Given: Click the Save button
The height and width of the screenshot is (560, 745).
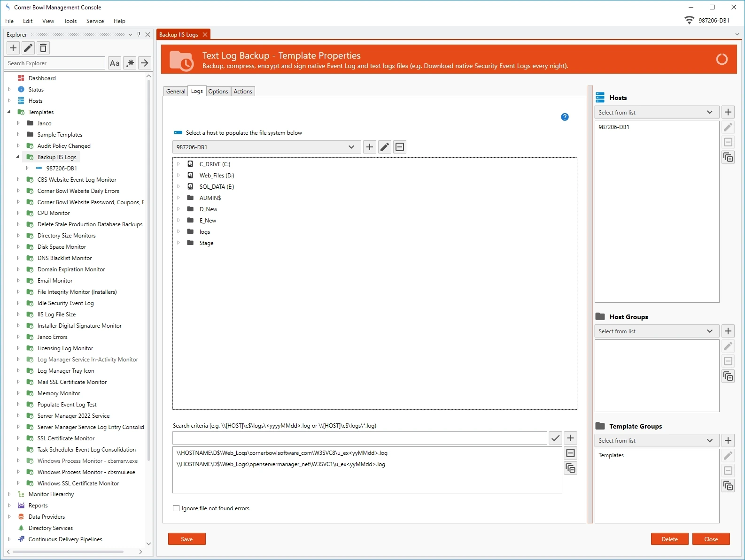Looking at the screenshot, I should (186, 539).
